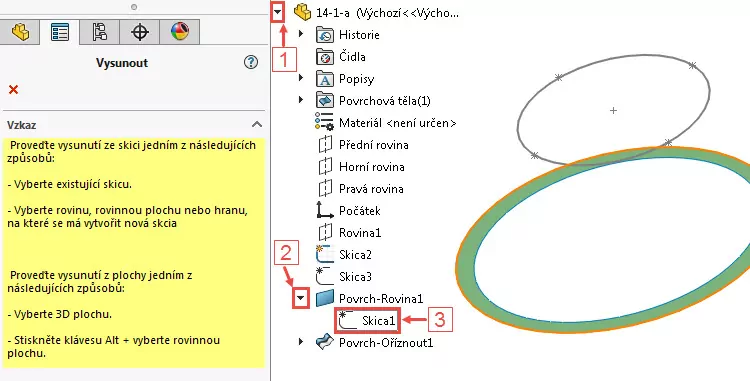Click the Skica1 sketch icon
The height and width of the screenshot is (381, 750).
[348, 320]
